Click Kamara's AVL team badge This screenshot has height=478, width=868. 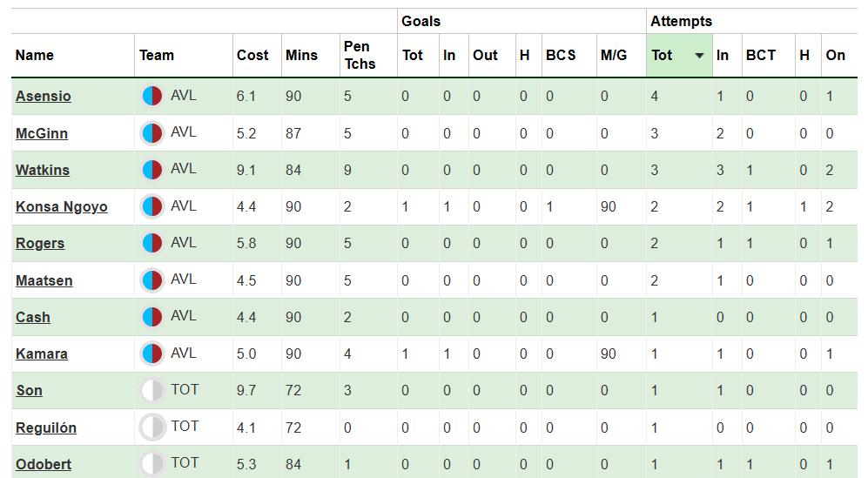tap(152, 353)
